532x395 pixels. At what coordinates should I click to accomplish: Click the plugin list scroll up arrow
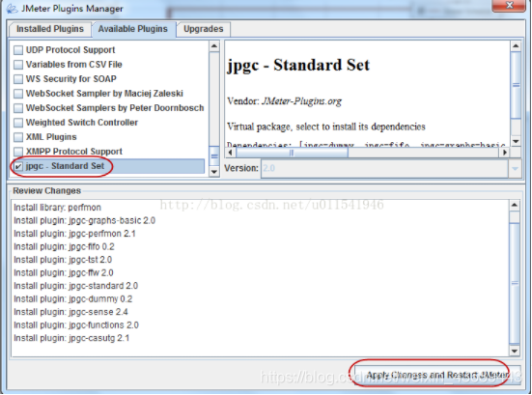click(x=214, y=45)
